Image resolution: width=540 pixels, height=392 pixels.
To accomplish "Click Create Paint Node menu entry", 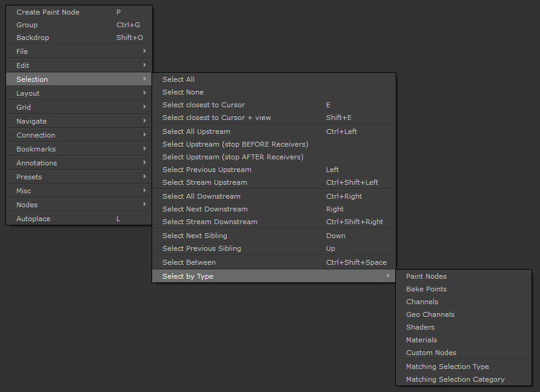I will tap(48, 12).
